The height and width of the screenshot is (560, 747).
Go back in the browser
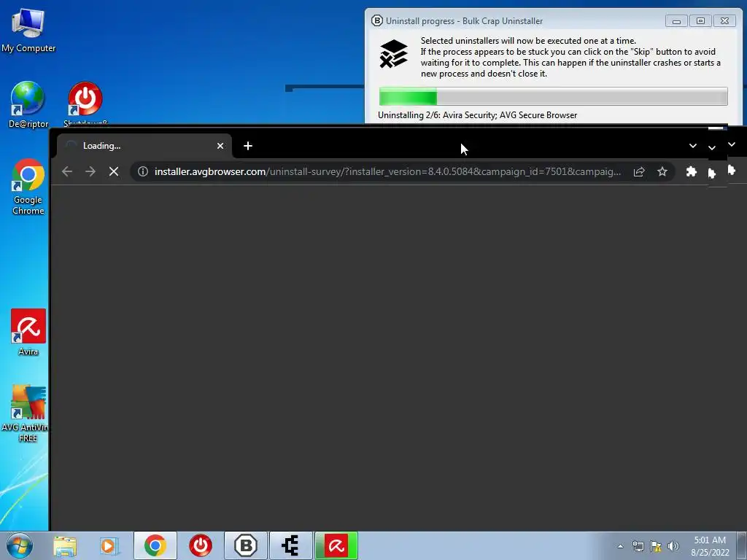(67, 171)
